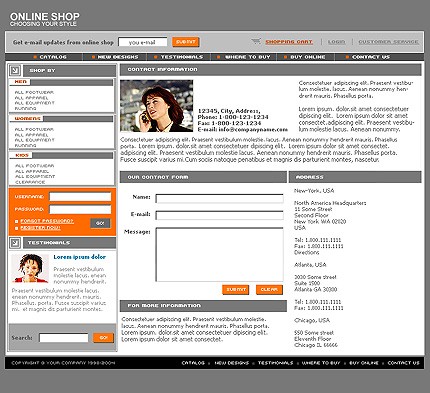Select All Equipment under Kids

(35, 176)
